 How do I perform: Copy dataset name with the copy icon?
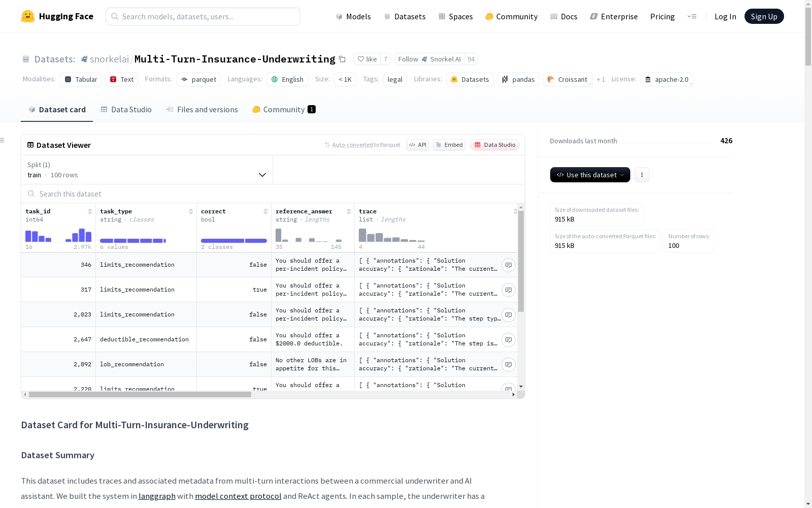point(342,59)
